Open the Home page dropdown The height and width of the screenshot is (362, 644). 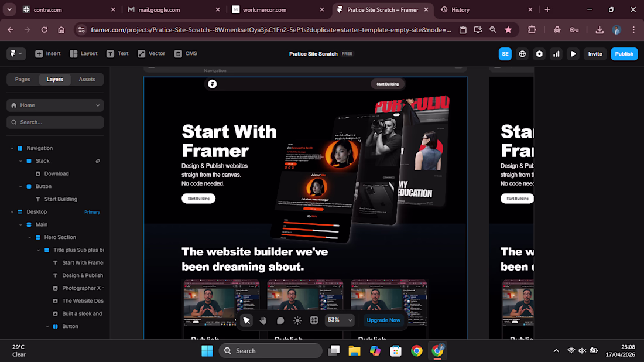(55, 105)
